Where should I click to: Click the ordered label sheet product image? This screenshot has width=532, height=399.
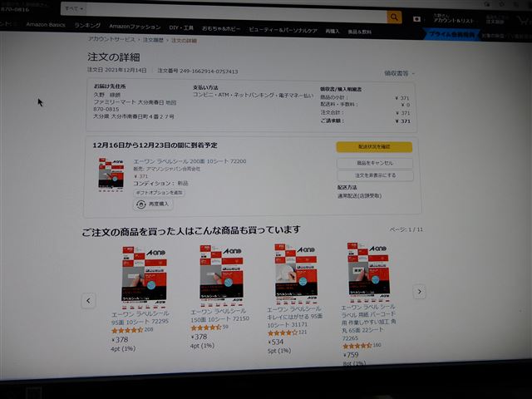pyautogui.click(x=111, y=175)
